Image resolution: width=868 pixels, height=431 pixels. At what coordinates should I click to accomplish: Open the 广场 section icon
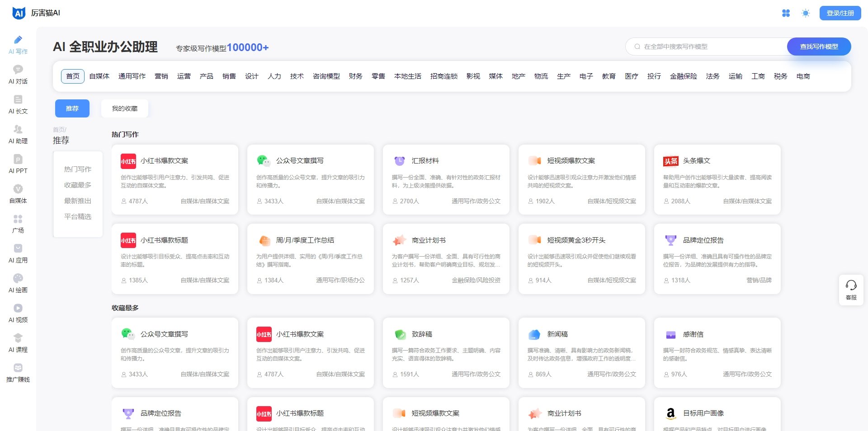pyautogui.click(x=18, y=224)
